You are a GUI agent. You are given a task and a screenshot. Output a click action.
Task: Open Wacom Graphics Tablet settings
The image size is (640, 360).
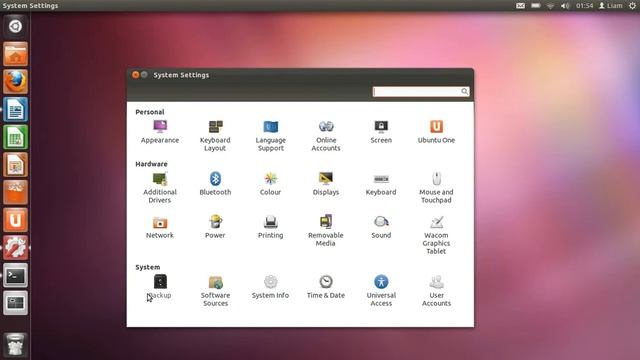point(436,235)
